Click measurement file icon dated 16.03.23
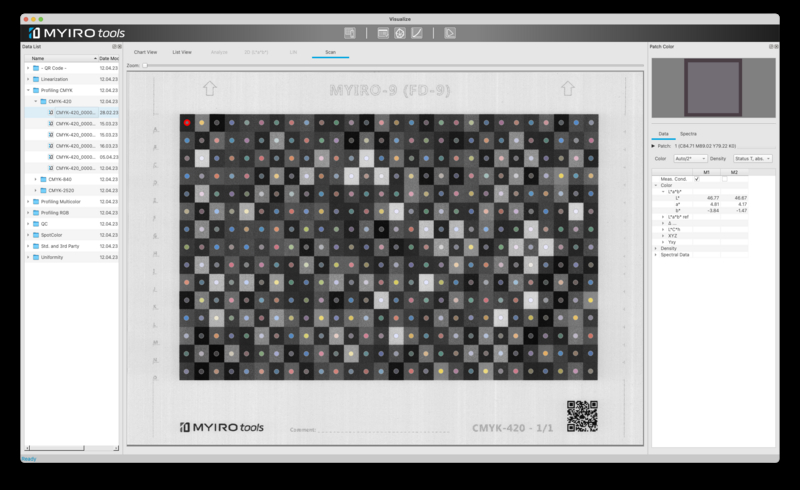The image size is (800, 490). coord(51,146)
